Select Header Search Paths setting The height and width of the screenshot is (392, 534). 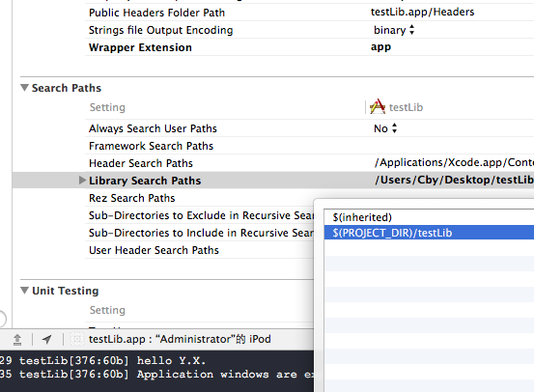point(141,163)
